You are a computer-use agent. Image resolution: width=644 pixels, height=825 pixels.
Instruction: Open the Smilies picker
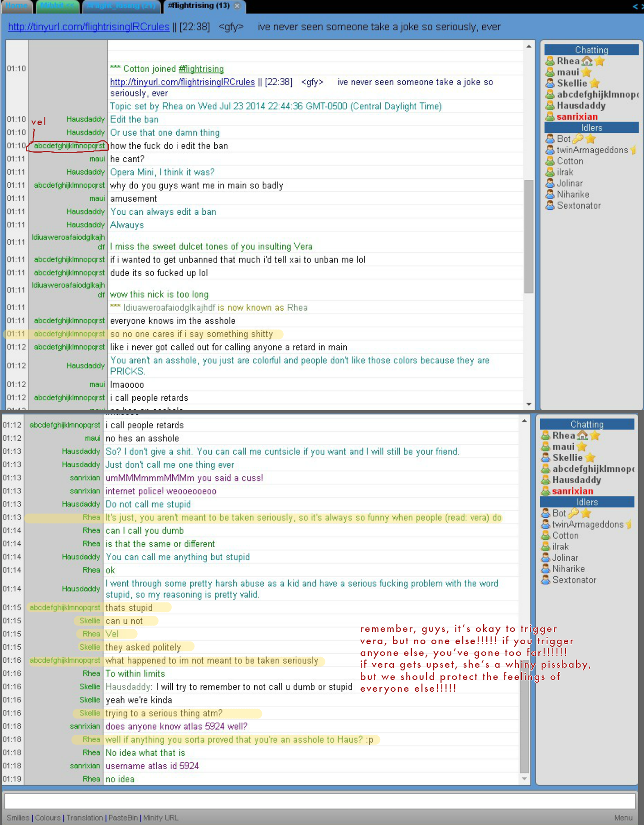pos(18,818)
